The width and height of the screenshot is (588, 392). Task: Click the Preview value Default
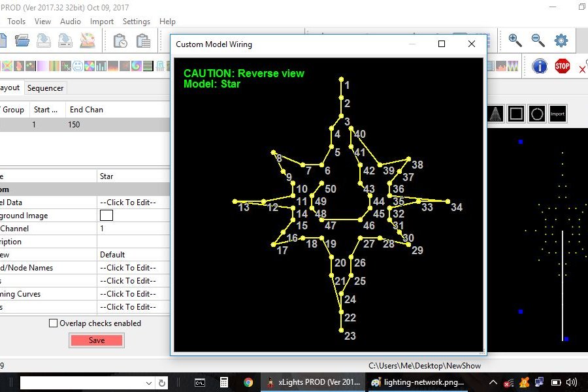pos(112,255)
